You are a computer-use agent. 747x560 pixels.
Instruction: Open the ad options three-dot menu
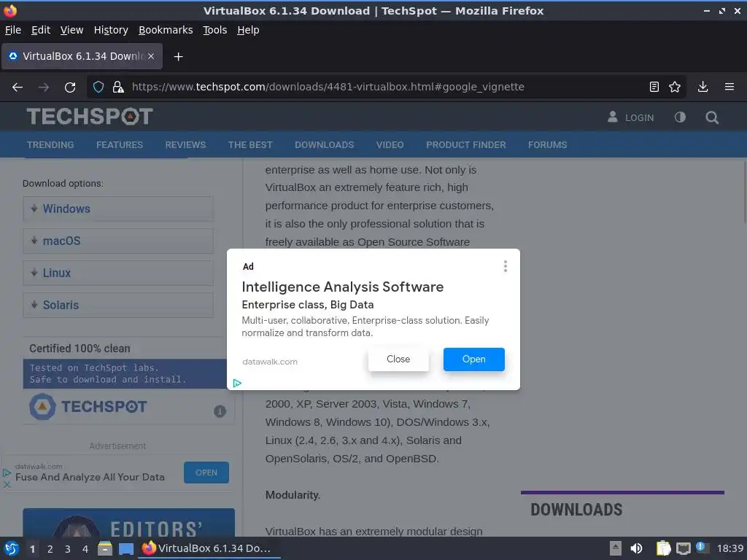(x=506, y=266)
